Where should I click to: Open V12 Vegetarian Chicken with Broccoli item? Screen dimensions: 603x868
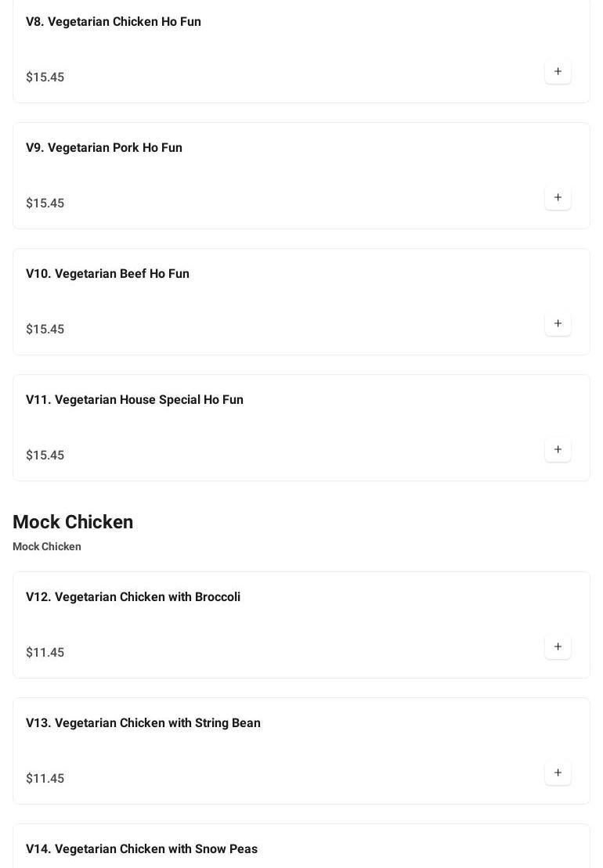[x=133, y=597]
